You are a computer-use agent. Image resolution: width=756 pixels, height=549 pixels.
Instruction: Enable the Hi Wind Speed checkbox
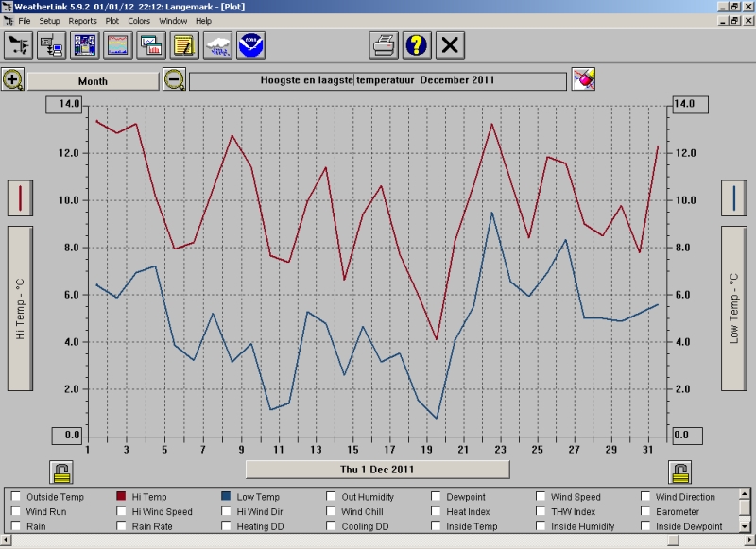121,511
